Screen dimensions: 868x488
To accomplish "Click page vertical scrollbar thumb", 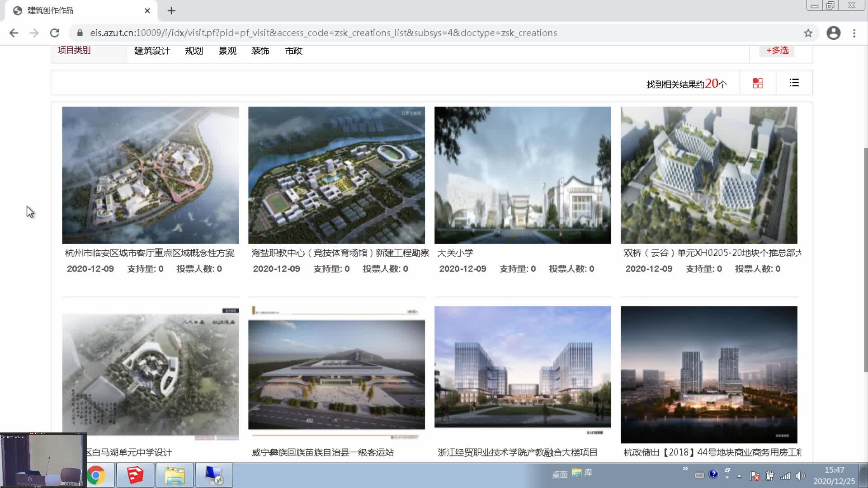I will click(x=865, y=260).
